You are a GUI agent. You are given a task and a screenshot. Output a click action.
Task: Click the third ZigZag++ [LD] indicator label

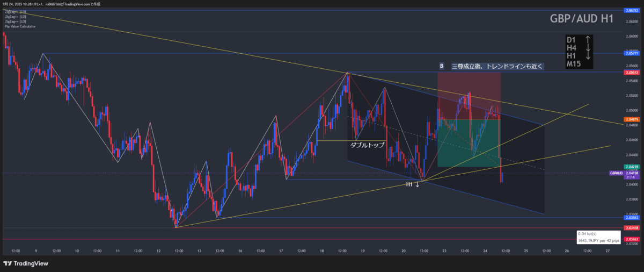click(x=15, y=22)
